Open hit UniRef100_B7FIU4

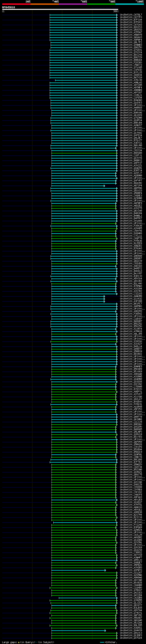131,20
